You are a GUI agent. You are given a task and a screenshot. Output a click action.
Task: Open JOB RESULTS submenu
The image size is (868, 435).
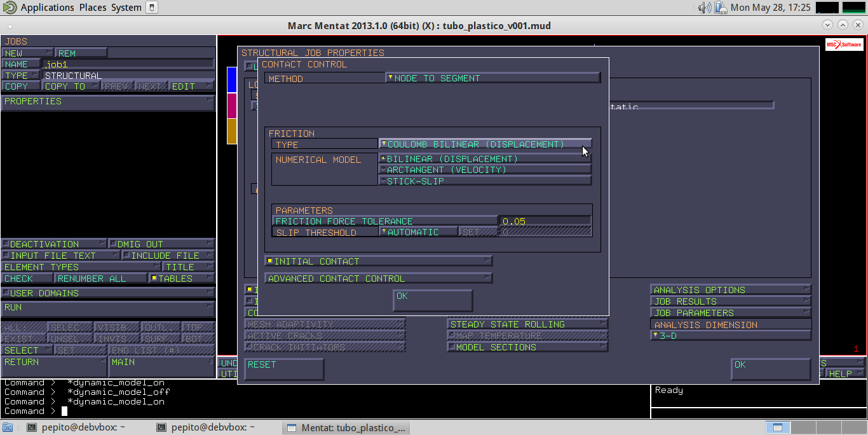731,301
